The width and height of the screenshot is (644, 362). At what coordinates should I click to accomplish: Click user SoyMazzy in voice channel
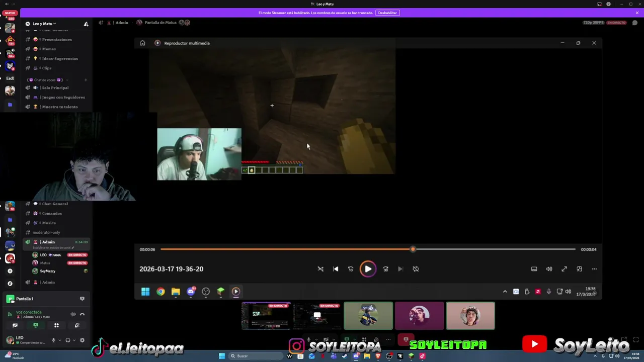[x=59, y=271]
